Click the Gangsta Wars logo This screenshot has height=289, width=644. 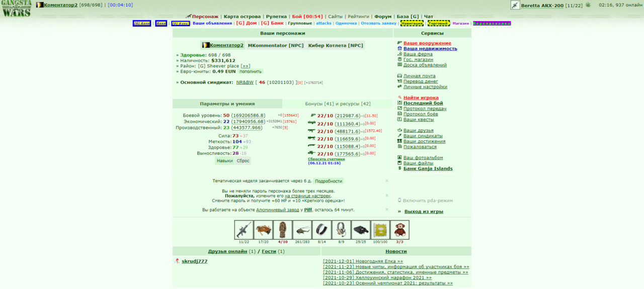(x=16, y=9)
